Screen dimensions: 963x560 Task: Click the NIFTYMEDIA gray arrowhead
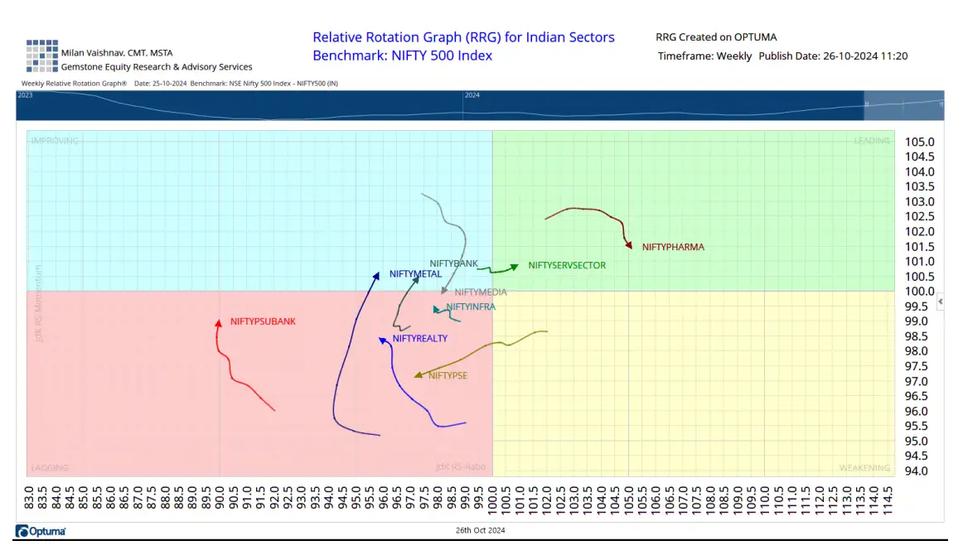[x=444, y=291]
